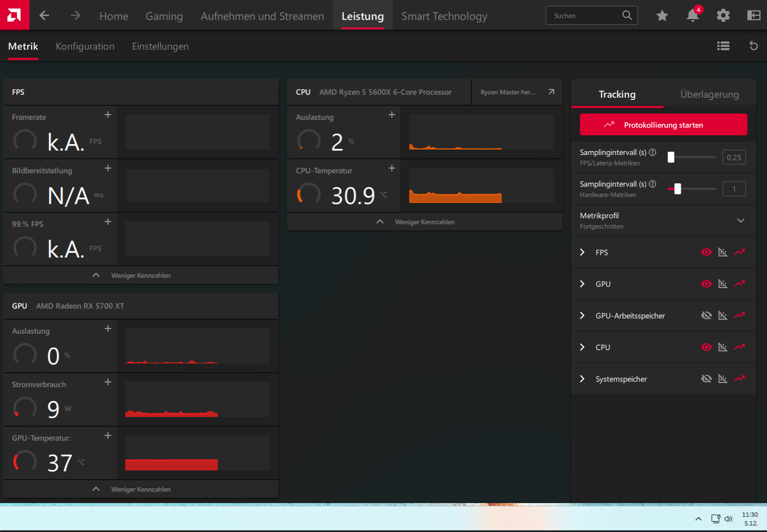Expand the CPU tracking section
This screenshot has height=532, width=767.
[x=582, y=347]
